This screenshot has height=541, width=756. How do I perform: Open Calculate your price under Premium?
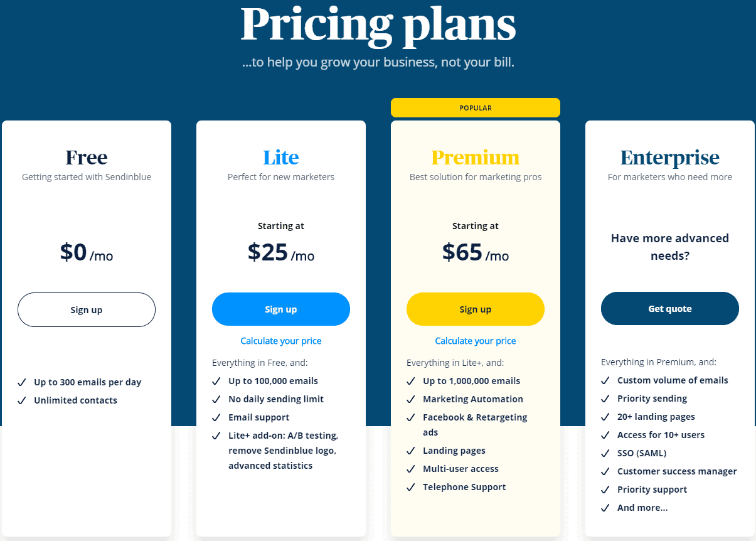476,341
